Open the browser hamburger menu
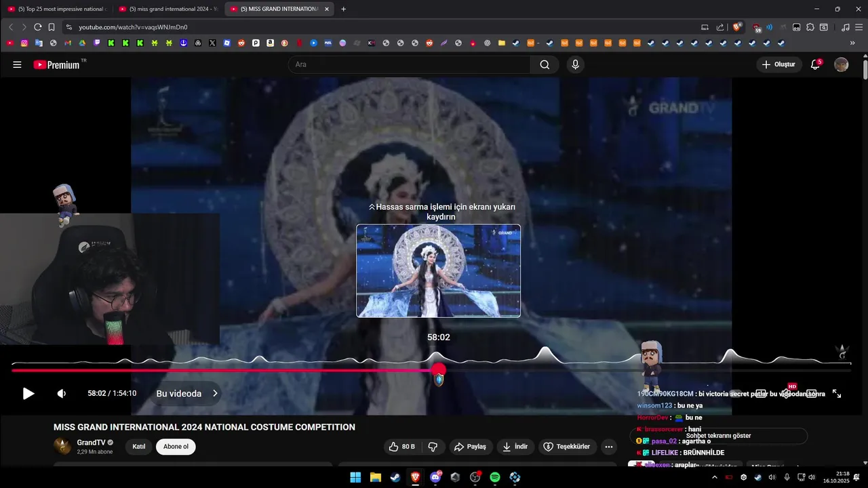Image resolution: width=868 pixels, height=488 pixels. tap(859, 27)
